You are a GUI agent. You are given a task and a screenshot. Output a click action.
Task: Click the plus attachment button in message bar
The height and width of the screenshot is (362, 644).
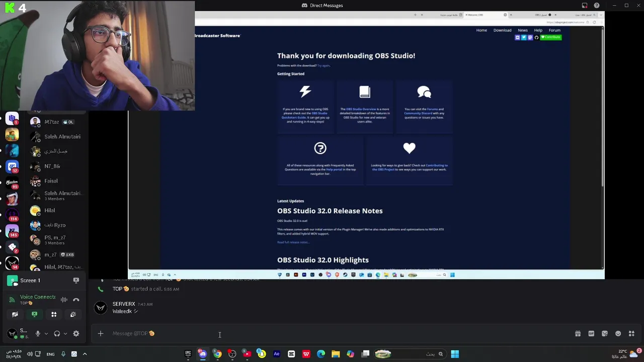pos(101,333)
